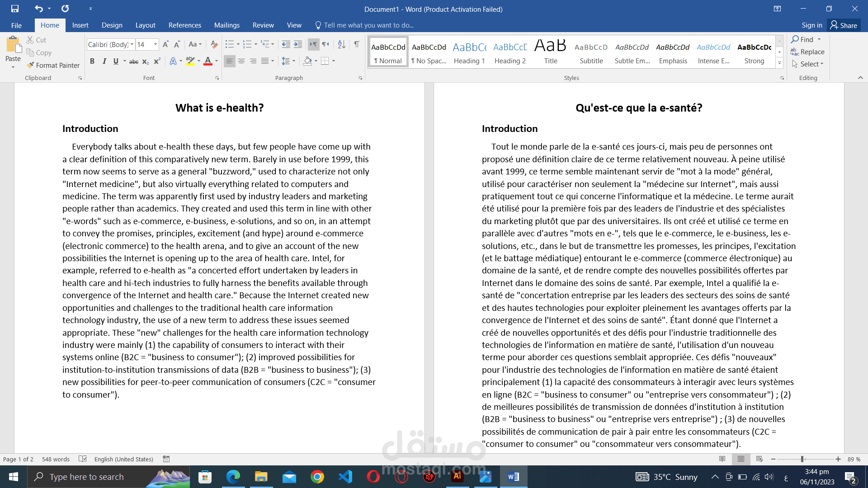Click the Save icon in quick access toolbar
This screenshot has height=488, width=868.
coord(15,9)
